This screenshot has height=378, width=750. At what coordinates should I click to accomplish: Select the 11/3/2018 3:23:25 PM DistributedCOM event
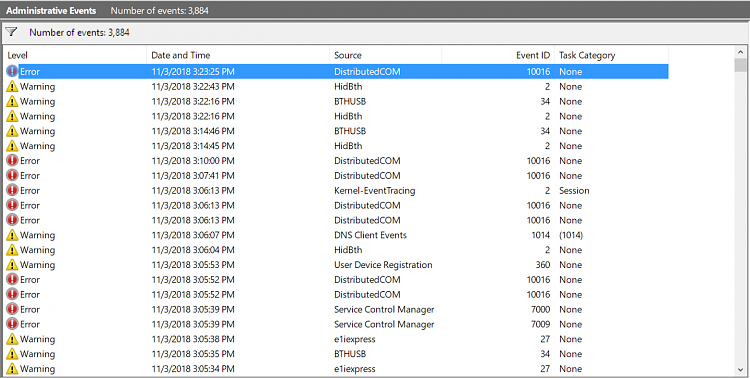[336, 71]
